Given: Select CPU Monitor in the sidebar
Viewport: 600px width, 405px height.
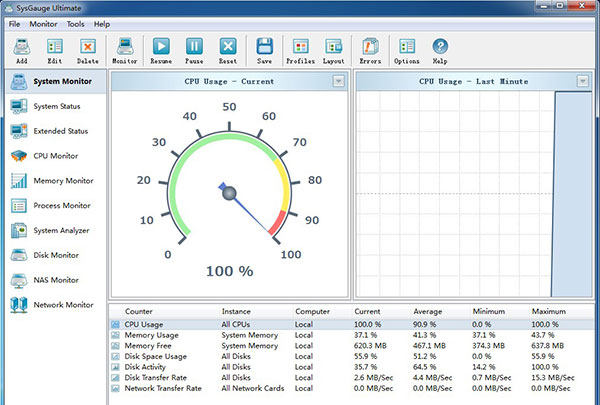Looking at the screenshot, I should (55, 156).
